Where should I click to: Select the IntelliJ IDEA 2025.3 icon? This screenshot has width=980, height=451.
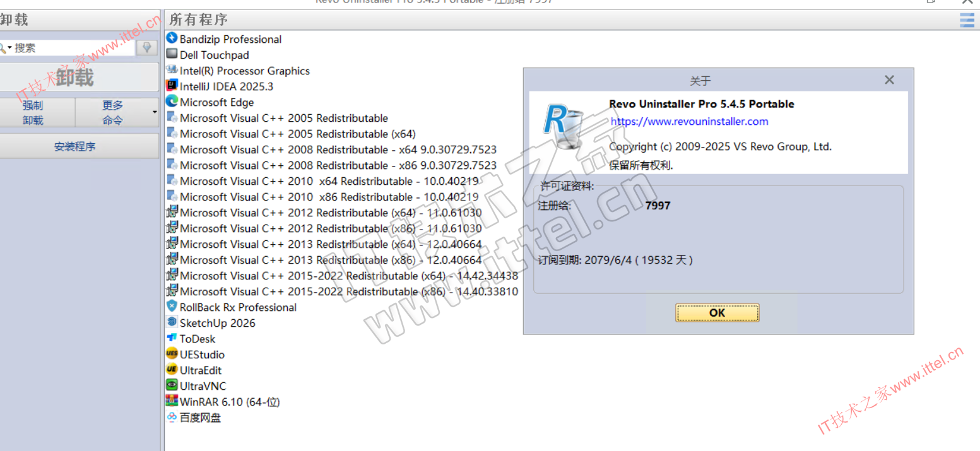coord(172,86)
